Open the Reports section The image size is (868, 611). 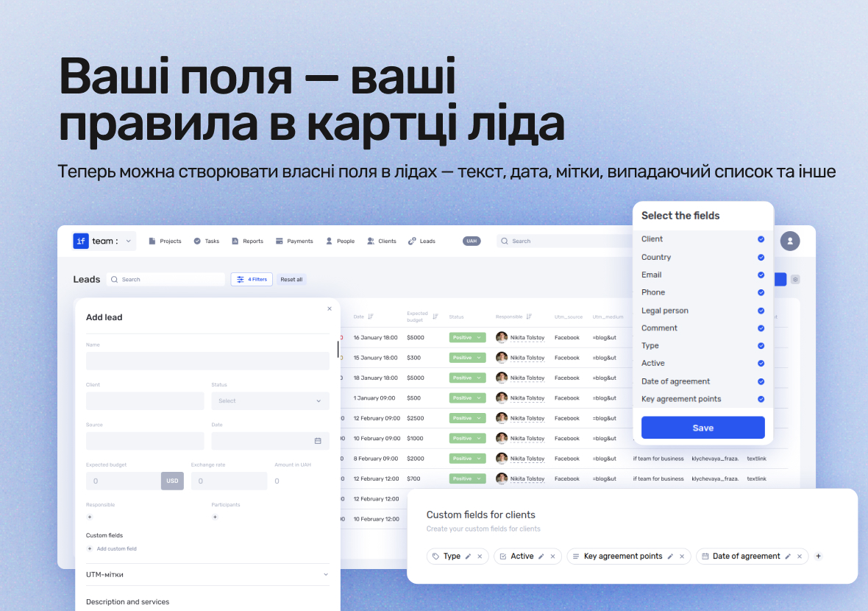coord(247,241)
